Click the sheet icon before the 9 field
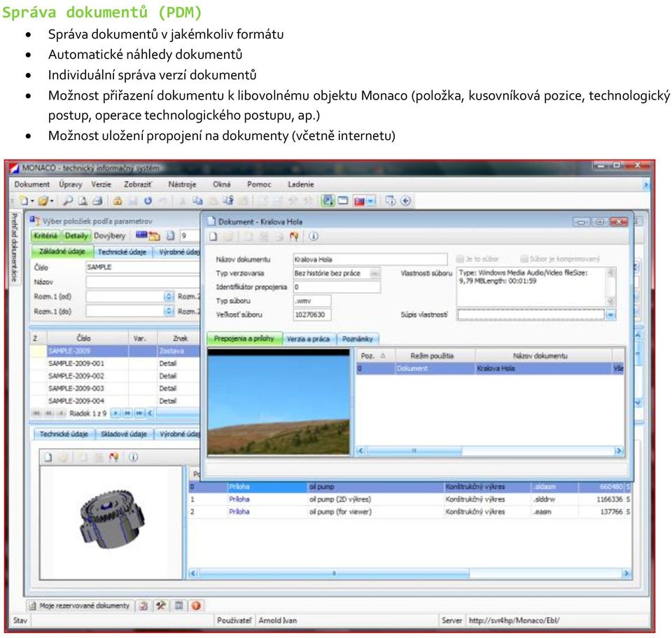 171,235
